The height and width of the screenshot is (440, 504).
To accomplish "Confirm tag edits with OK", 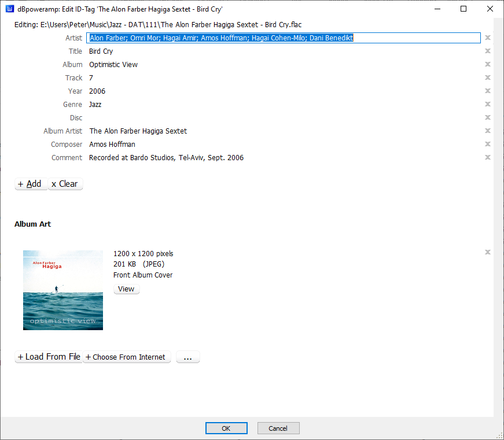I will 226,428.
